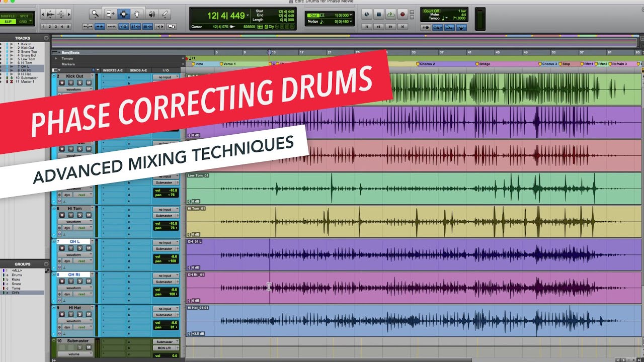
Task: Enable the Shuffle edit mode
Action: click(x=8, y=16)
